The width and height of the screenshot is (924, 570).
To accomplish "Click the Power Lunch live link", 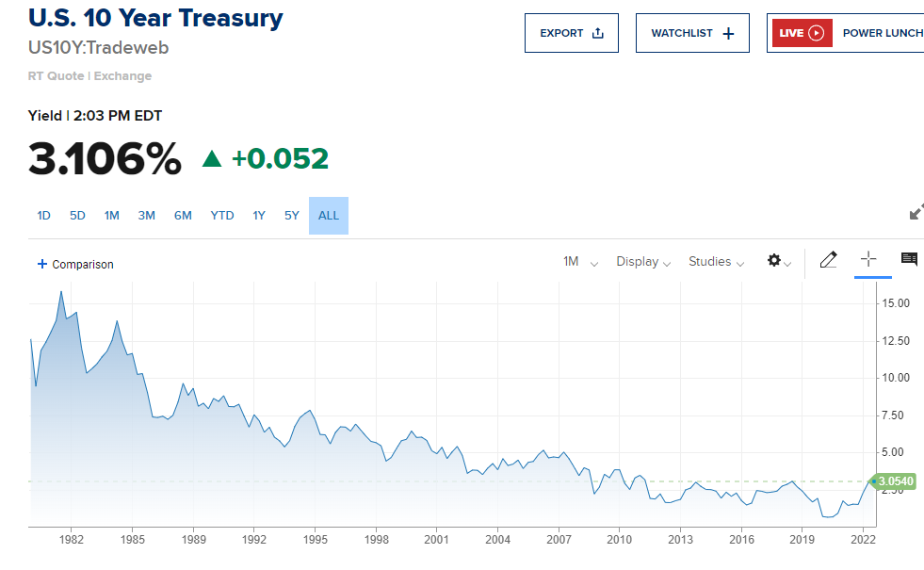I will coord(882,33).
